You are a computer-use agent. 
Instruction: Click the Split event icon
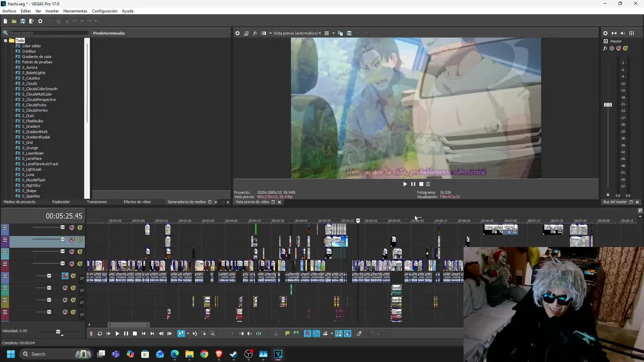[259, 333]
